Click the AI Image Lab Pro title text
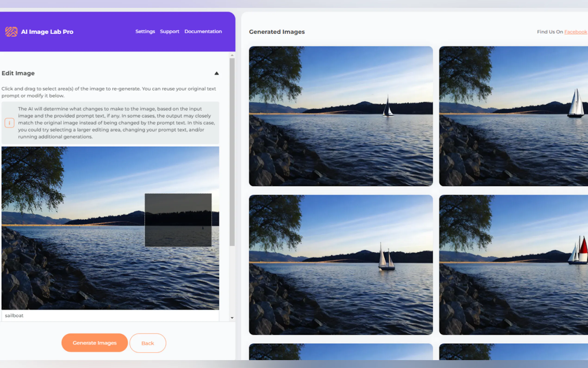 (47, 32)
